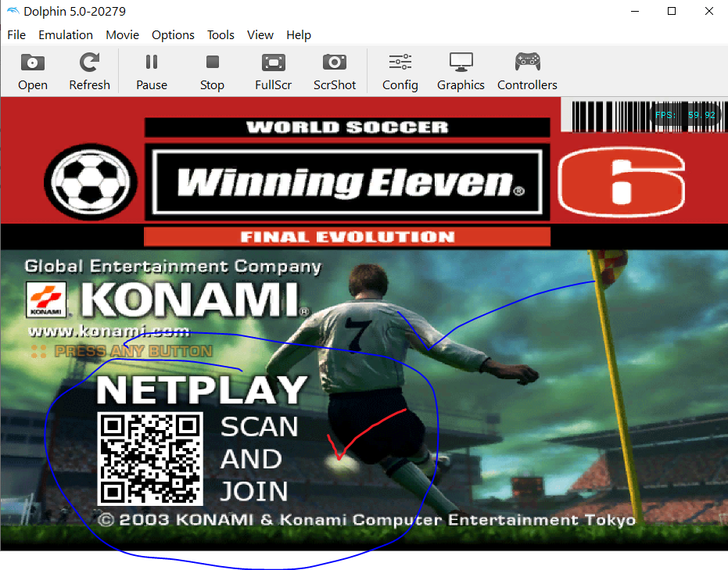This screenshot has width=728, height=570.
Task: Click the PRESS ANY BUTTON prompt
Action: coord(133,351)
